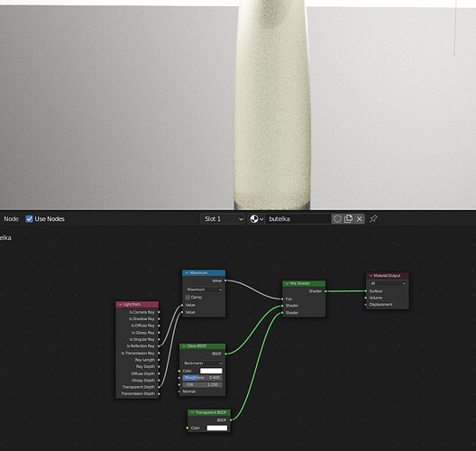Click the Is Transmission Ray output socket
Screen dimensions: 476x451
coord(159,354)
